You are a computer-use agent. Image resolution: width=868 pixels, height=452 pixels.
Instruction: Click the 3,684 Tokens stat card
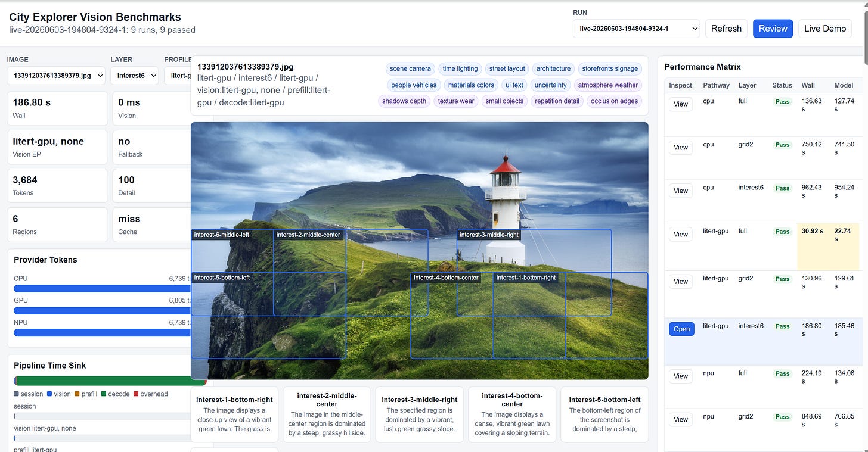pyautogui.click(x=57, y=186)
